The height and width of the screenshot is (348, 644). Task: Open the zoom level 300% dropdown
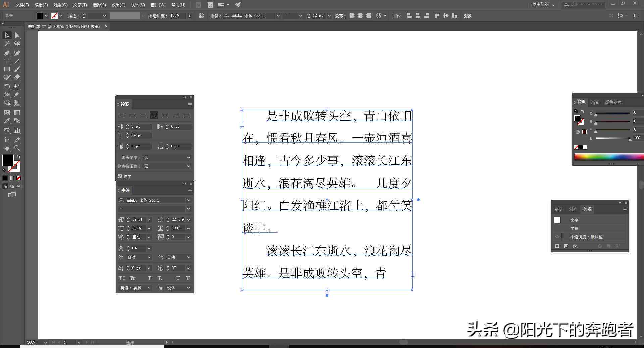click(x=46, y=342)
